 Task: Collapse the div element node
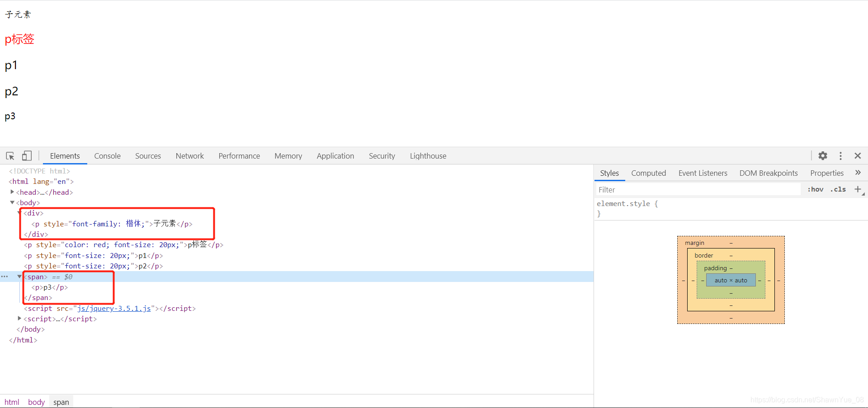tap(19, 213)
